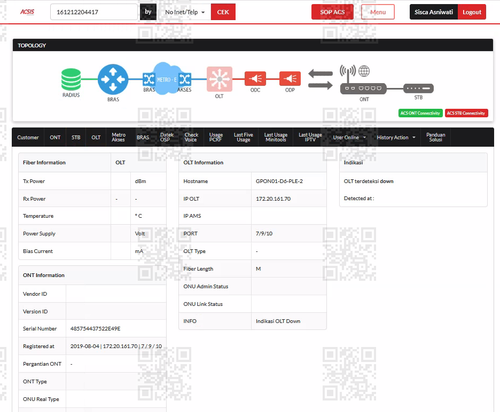Screen dimensions: 500x412
Task: Click the wireless antenna icon above ONT
Action: [348, 73]
